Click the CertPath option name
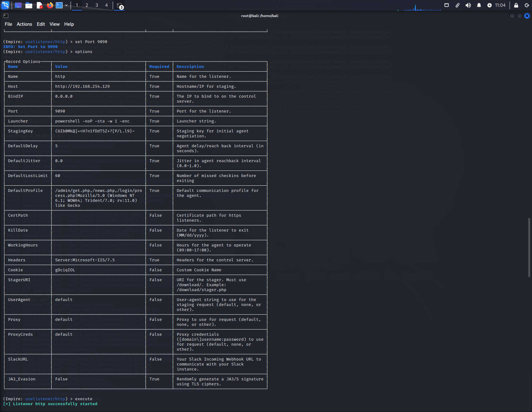 click(18, 215)
